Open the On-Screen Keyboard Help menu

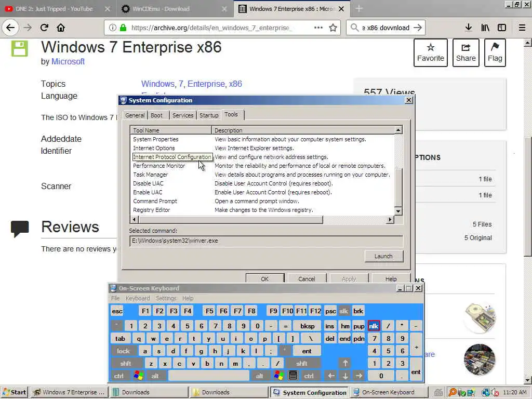click(x=188, y=298)
